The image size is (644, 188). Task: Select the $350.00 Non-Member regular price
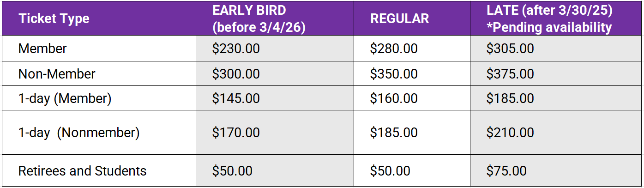pos(394,74)
